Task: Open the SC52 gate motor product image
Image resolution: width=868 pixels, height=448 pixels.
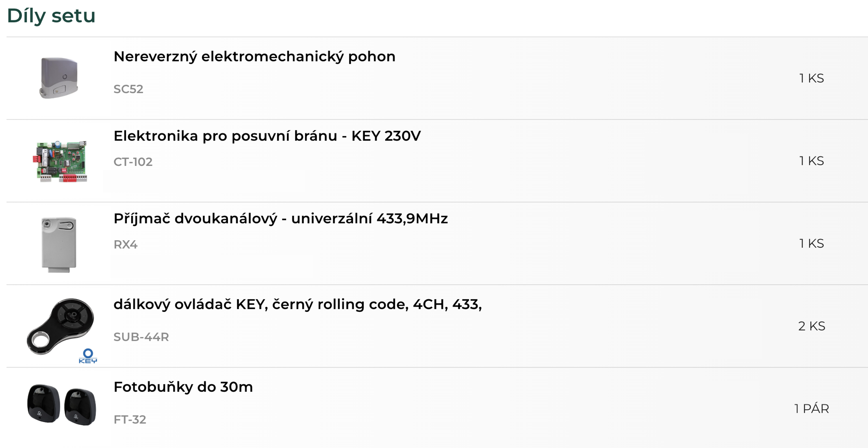Action: [59, 78]
